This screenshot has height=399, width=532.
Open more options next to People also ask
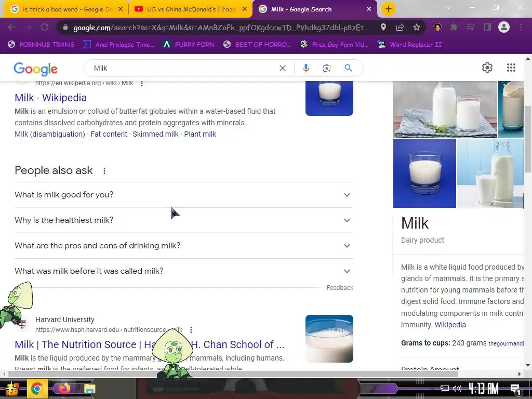(104, 170)
